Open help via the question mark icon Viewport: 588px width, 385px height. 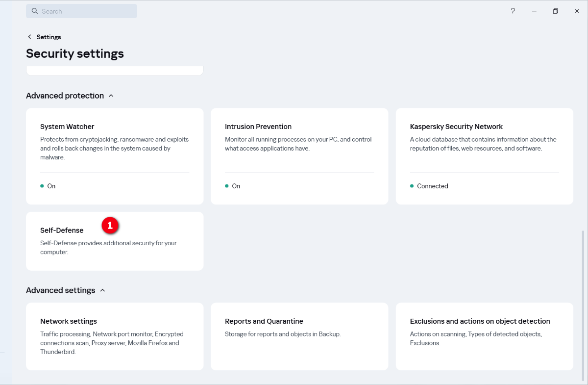pos(513,11)
